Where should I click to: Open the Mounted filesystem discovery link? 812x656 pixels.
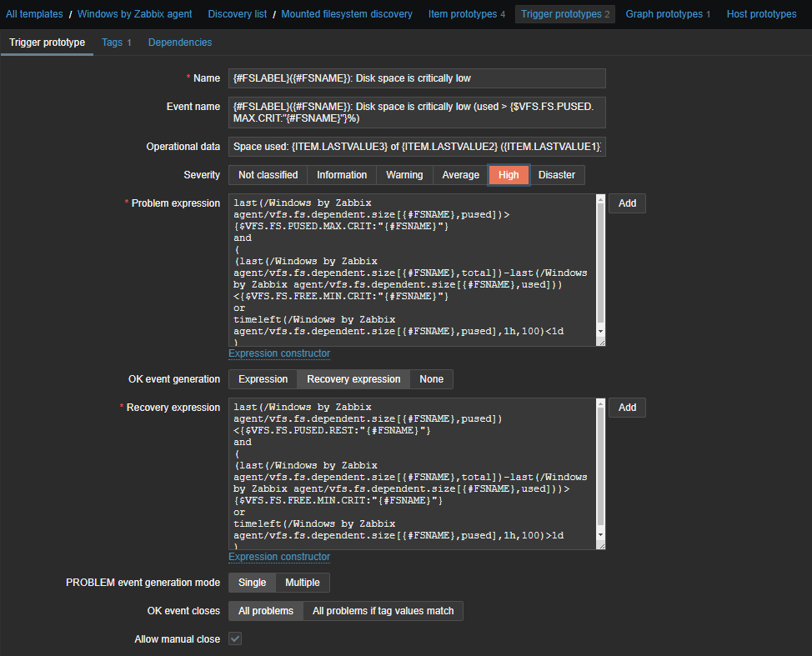(347, 14)
